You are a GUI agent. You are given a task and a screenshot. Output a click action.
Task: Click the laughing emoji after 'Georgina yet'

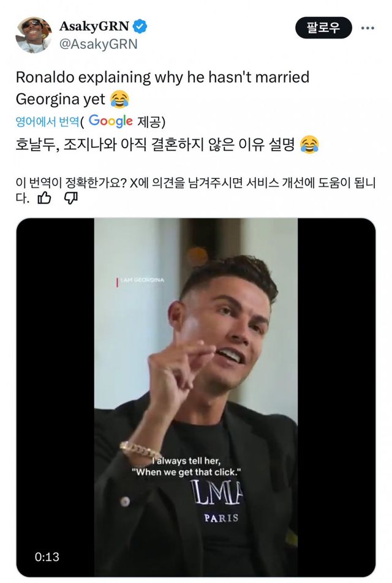(x=120, y=98)
